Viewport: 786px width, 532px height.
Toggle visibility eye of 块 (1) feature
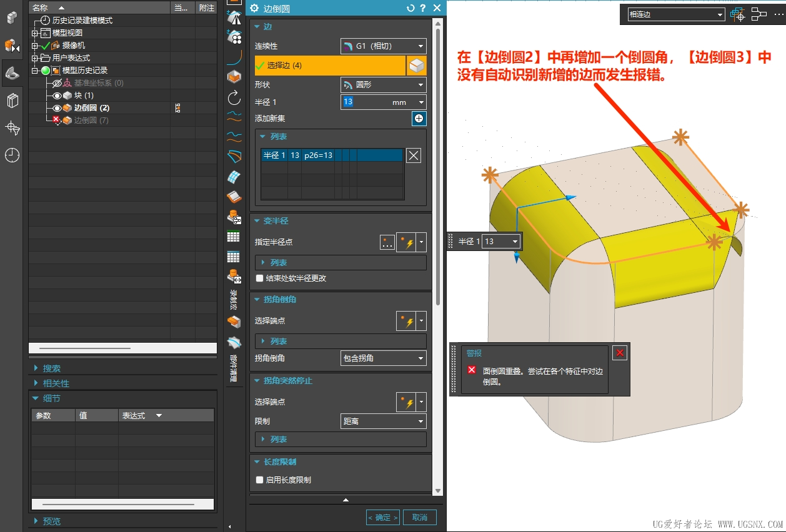[x=57, y=96]
